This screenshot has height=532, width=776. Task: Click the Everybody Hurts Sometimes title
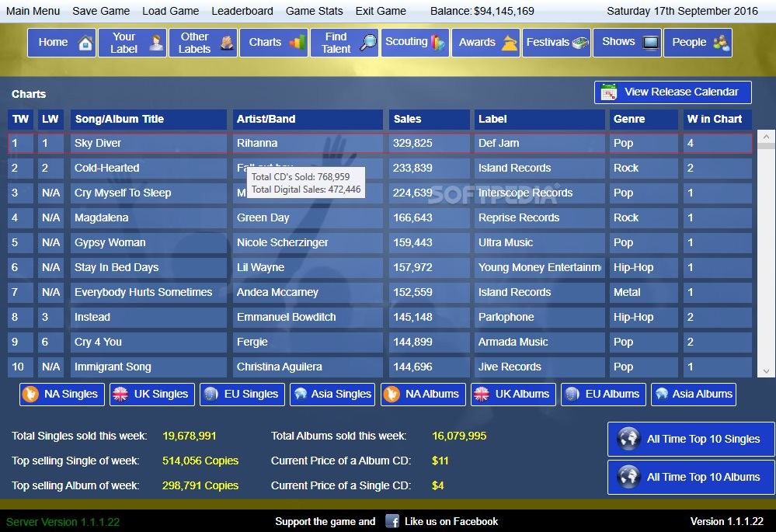click(x=143, y=292)
